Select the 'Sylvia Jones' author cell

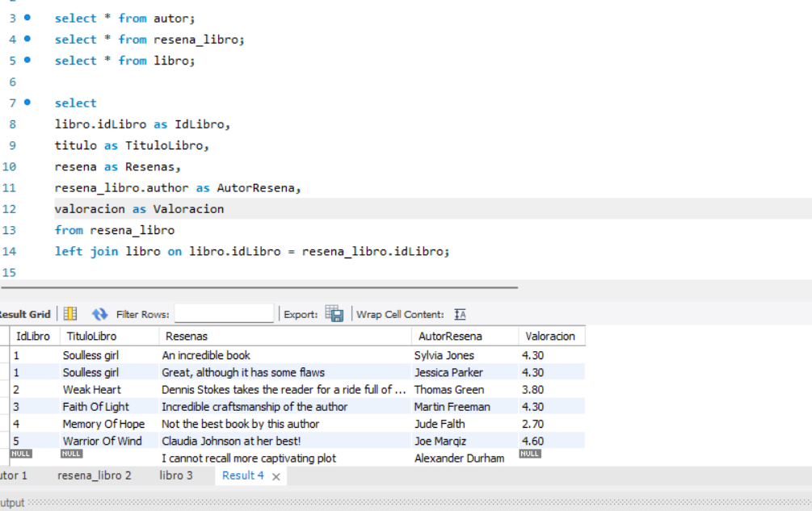(x=444, y=355)
